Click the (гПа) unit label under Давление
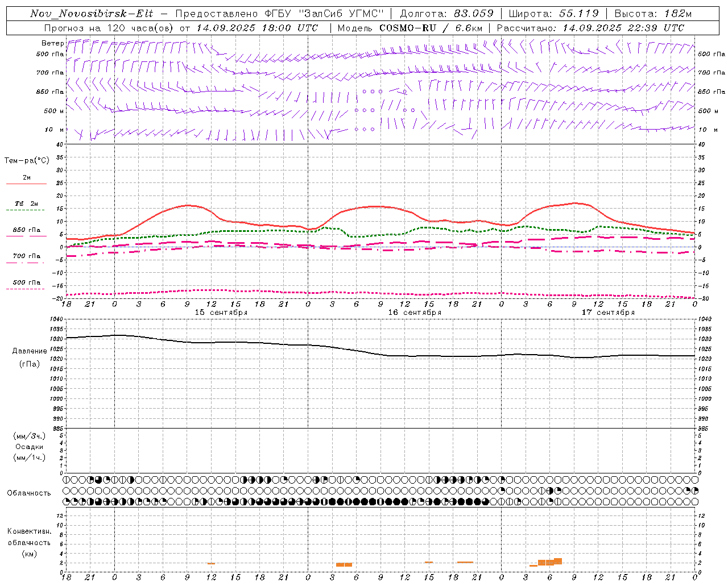The height and width of the screenshot is (582, 728). (x=30, y=364)
